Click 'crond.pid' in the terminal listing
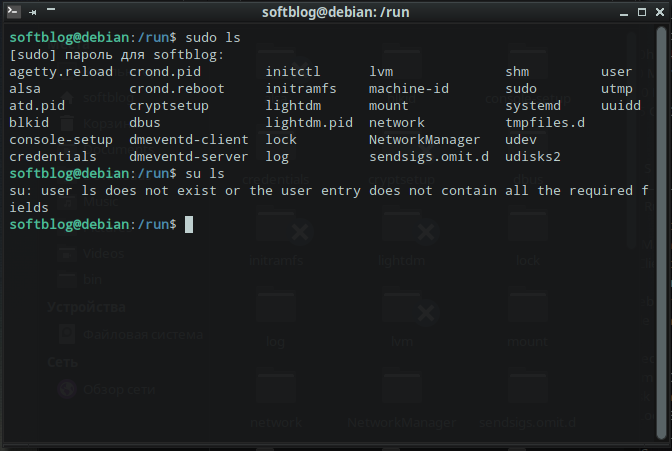Image resolution: width=672 pixels, height=451 pixels. (165, 72)
